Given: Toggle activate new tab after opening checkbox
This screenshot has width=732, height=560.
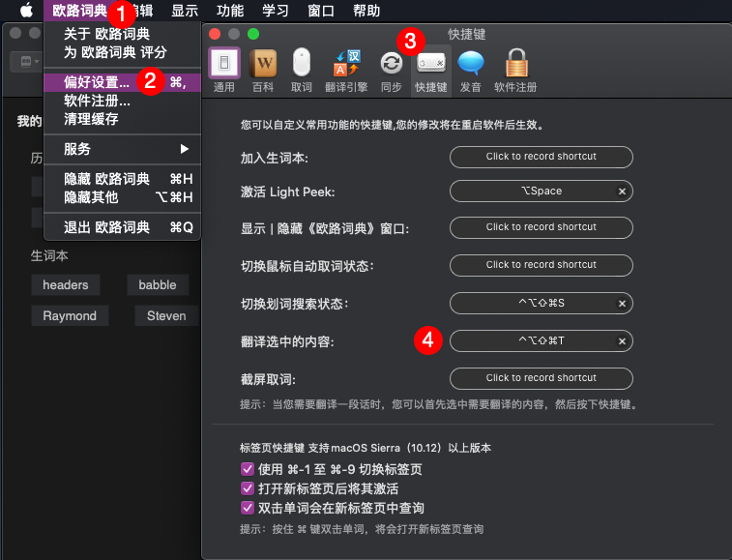Looking at the screenshot, I should [247, 488].
